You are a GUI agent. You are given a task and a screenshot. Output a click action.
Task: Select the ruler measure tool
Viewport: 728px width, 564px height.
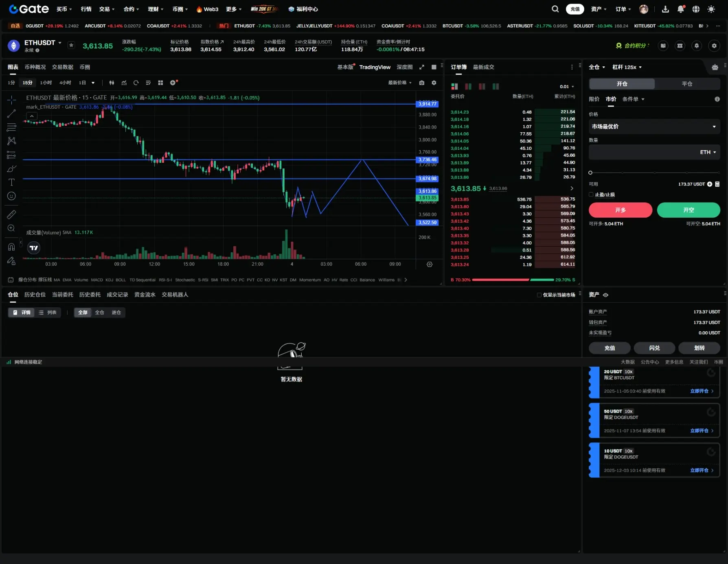click(11, 214)
